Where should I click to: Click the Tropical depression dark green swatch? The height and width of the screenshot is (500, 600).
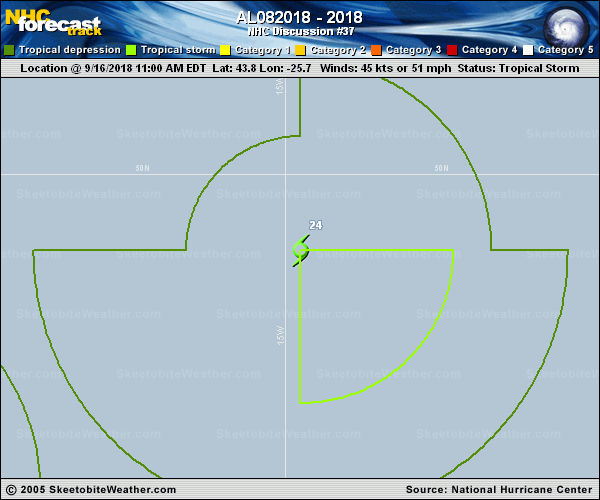9,50
